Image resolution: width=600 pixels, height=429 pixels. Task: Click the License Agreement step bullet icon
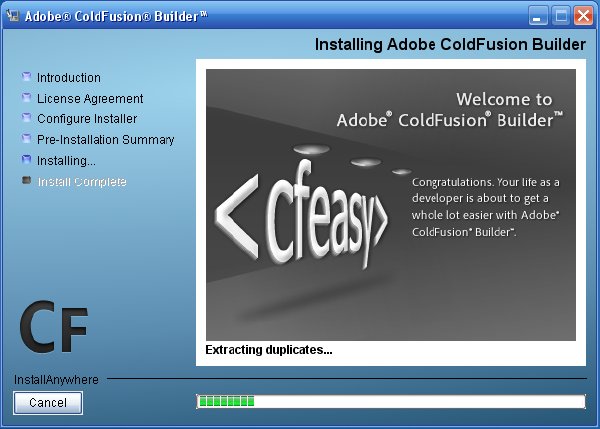tap(26, 98)
